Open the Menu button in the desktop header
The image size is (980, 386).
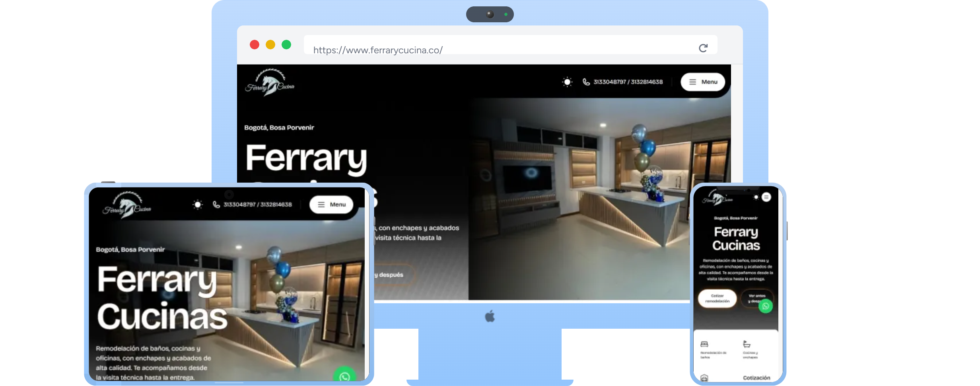coord(702,82)
